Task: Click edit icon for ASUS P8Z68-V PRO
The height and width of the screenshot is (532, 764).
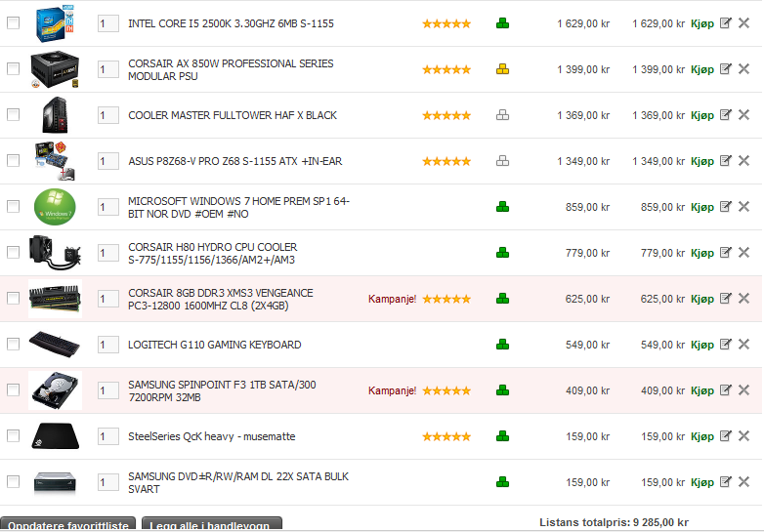Action: coord(726,161)
